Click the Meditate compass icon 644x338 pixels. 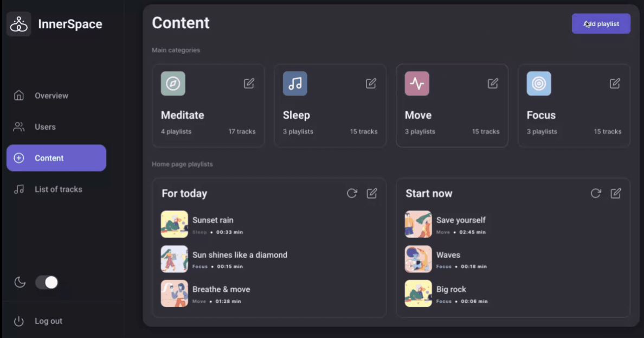[x=173, y=84]
